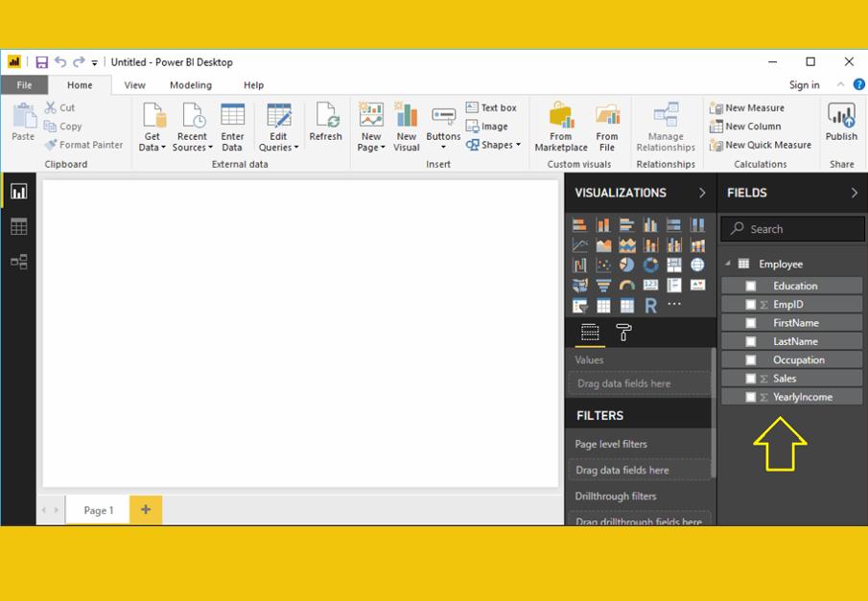Check the EmpID field
868x601 pixels.
point(751,305)
